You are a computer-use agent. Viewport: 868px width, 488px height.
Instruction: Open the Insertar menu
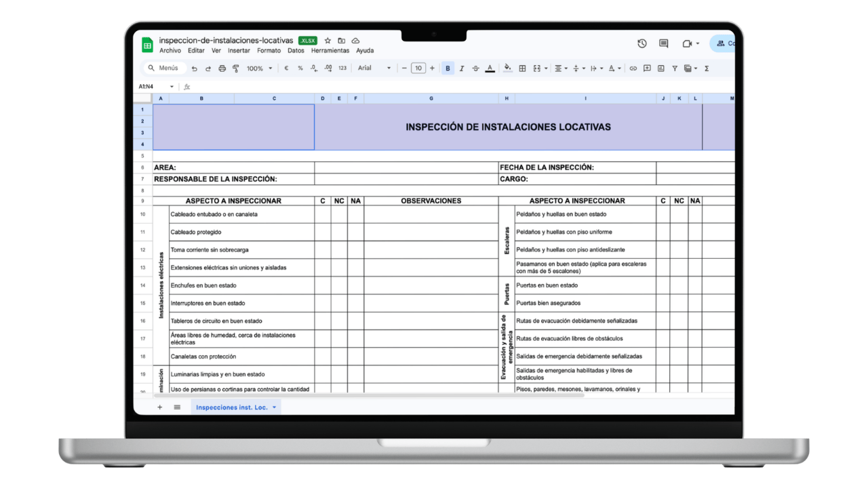(239, 51)
